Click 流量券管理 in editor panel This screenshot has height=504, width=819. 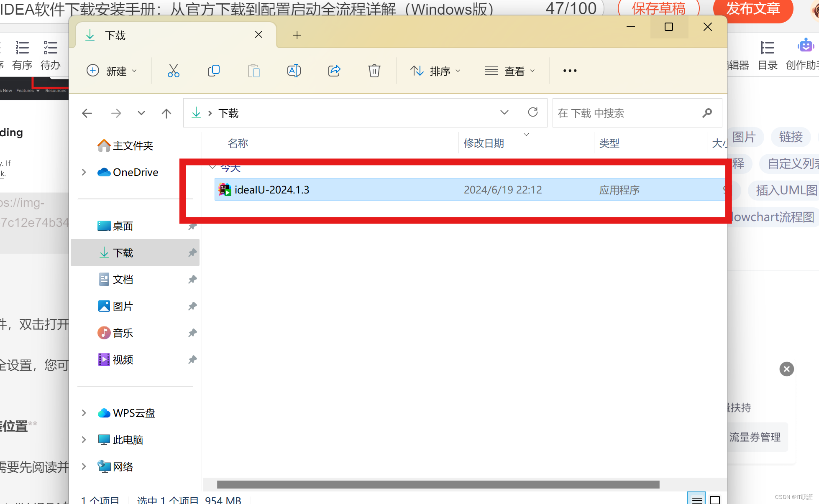[x=755, y=437]
